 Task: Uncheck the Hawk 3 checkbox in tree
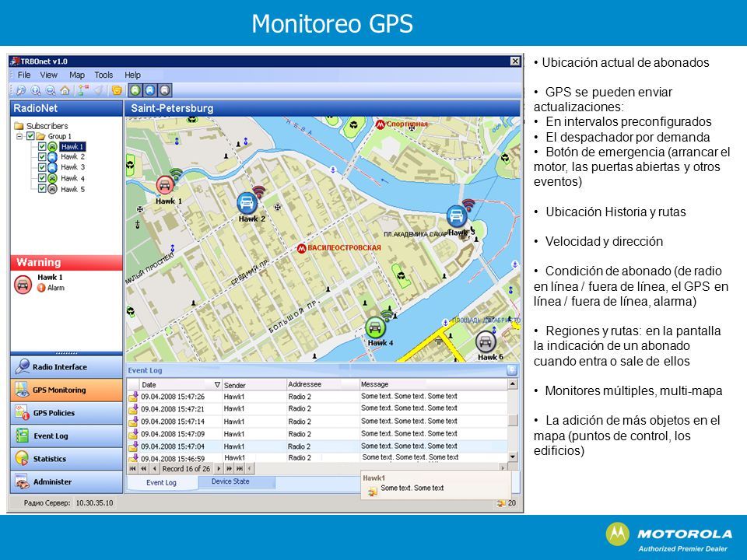pyautogui.click(x=42, y=167)
